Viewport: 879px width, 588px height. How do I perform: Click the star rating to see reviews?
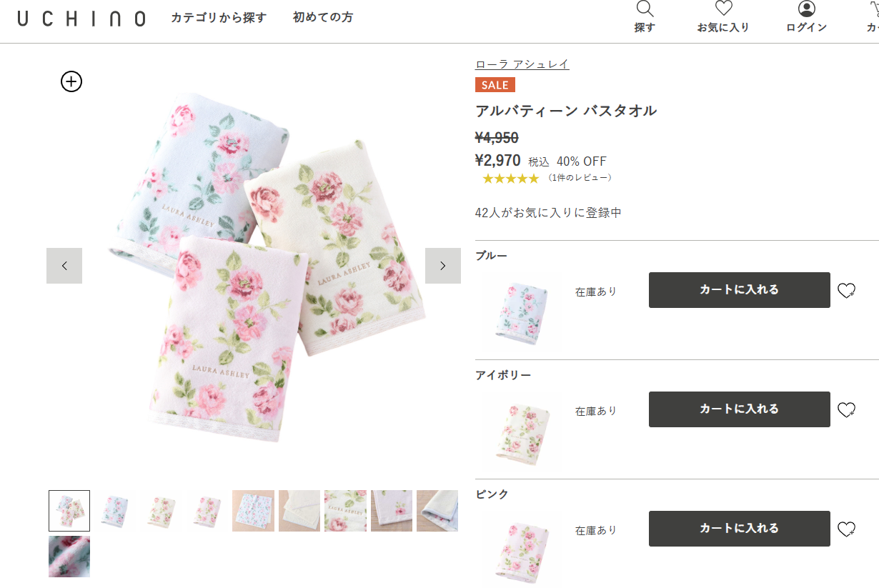point(510,178)
